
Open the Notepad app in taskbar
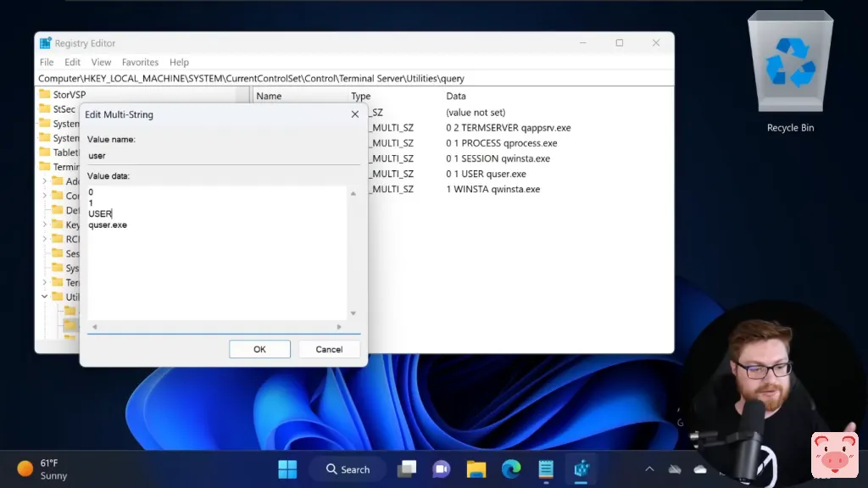546,469
